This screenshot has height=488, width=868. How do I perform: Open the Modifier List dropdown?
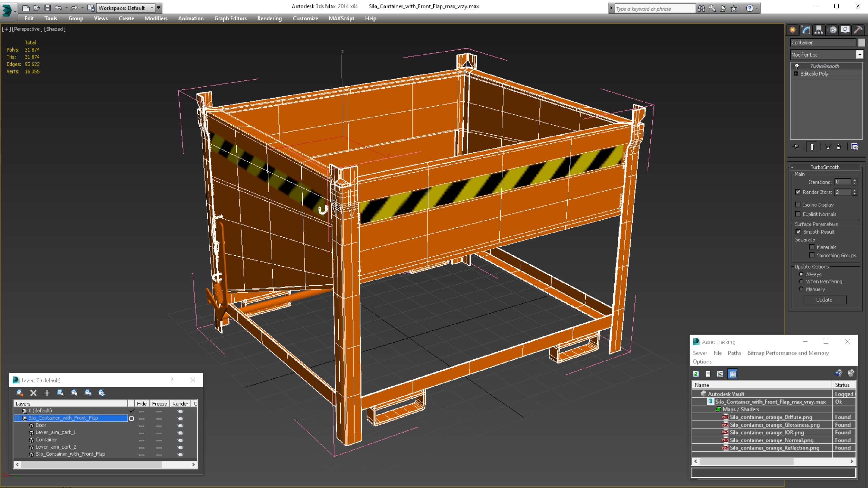click(860, 55)
